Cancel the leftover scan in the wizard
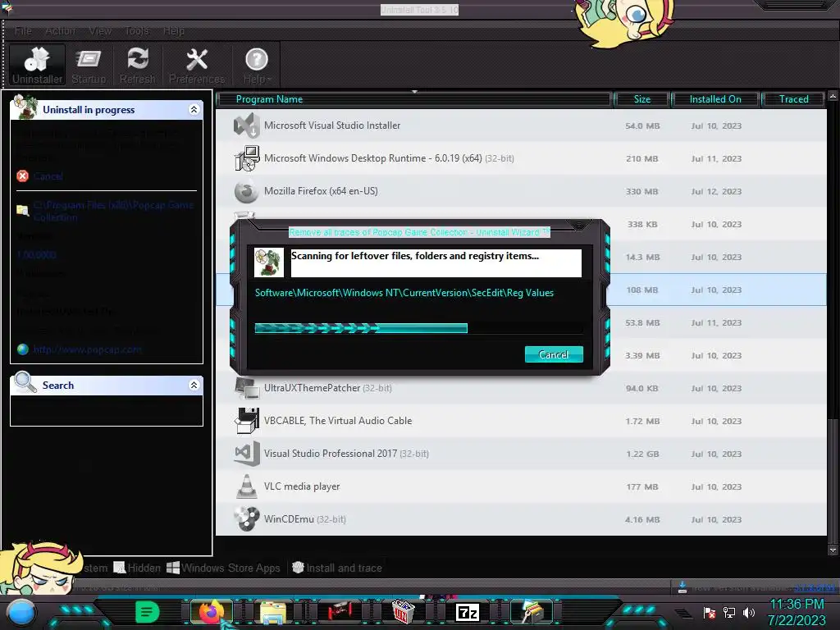 [554, 354]
